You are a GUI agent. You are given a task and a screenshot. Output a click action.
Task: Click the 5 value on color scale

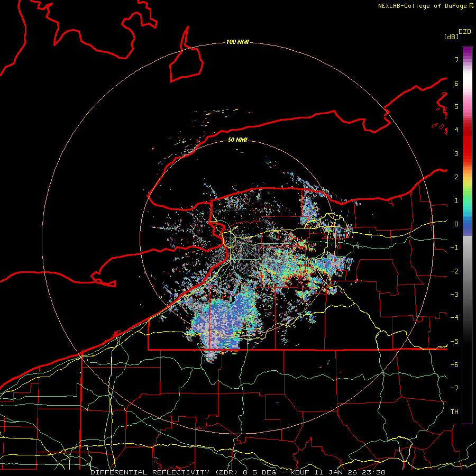(x=456, y=106)
